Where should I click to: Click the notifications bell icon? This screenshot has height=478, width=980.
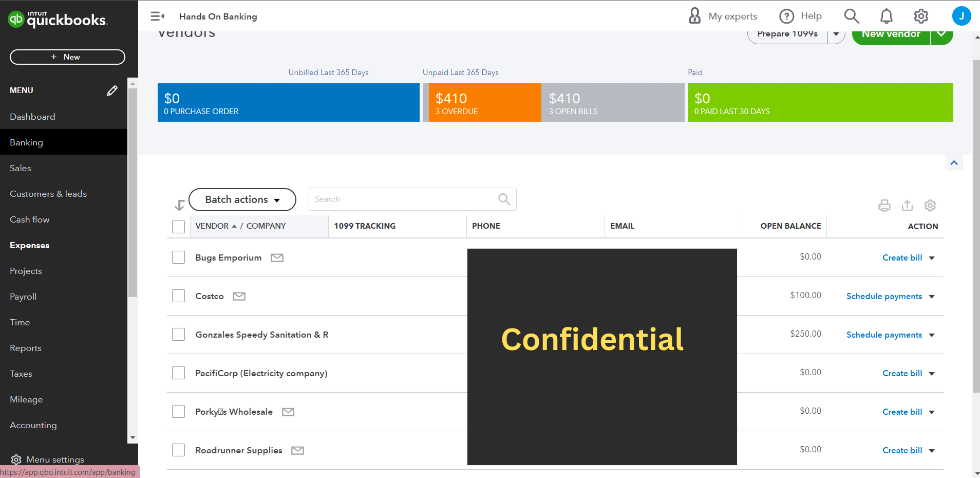[886, 16]
